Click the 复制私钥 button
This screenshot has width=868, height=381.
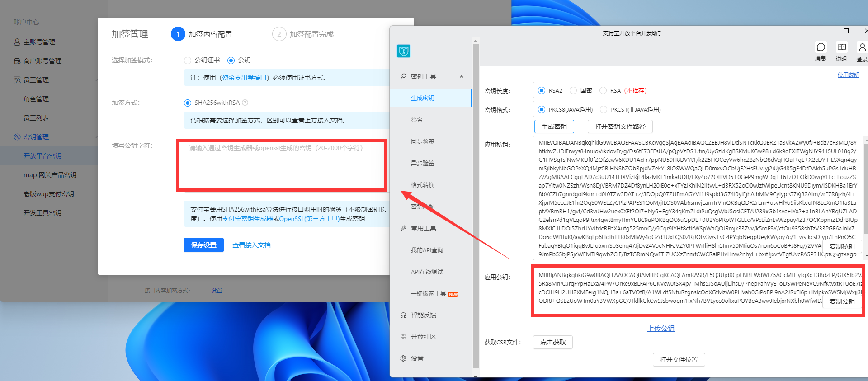pyautogui.click(x=842, y=246)
